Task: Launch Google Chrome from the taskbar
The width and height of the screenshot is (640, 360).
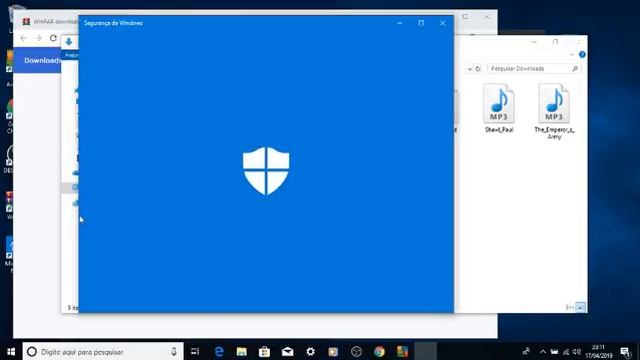Action: point(379,351)
